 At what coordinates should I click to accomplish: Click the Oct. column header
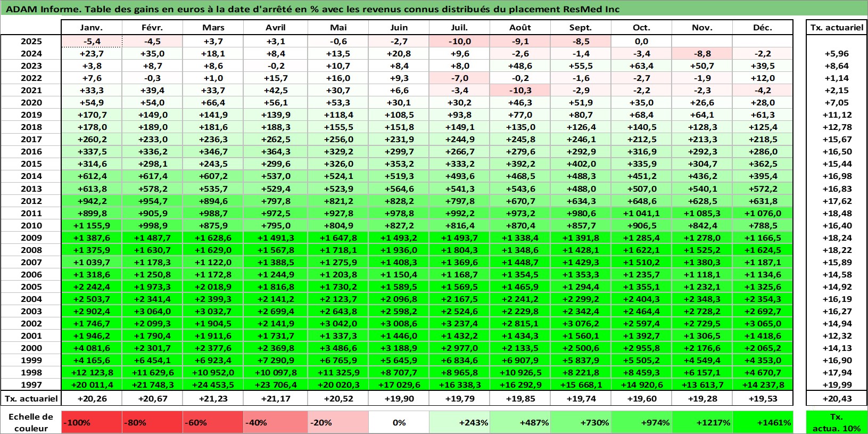641,27
